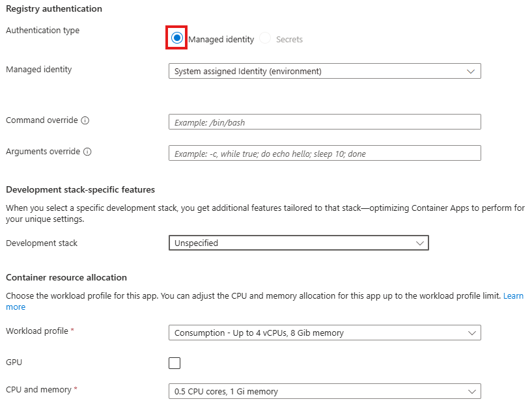Click the 'Secrets' radio option label
The width and height of the screenshot is (532, 410).
(289, 39)
